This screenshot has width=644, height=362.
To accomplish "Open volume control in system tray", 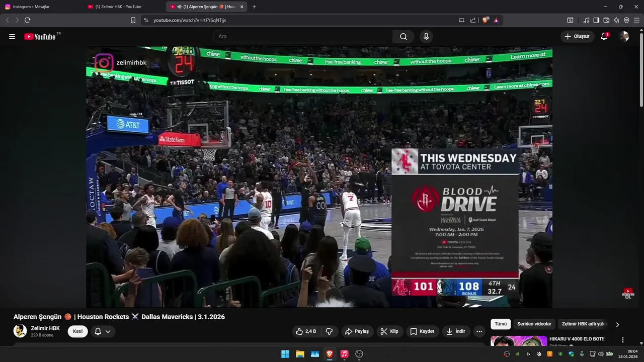I will (x=600, y=354).
